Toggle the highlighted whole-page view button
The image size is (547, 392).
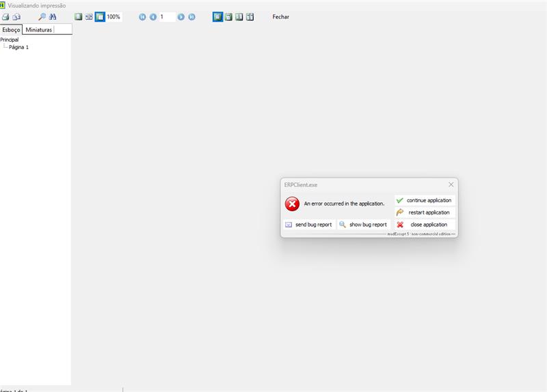[x=100, y=16]
